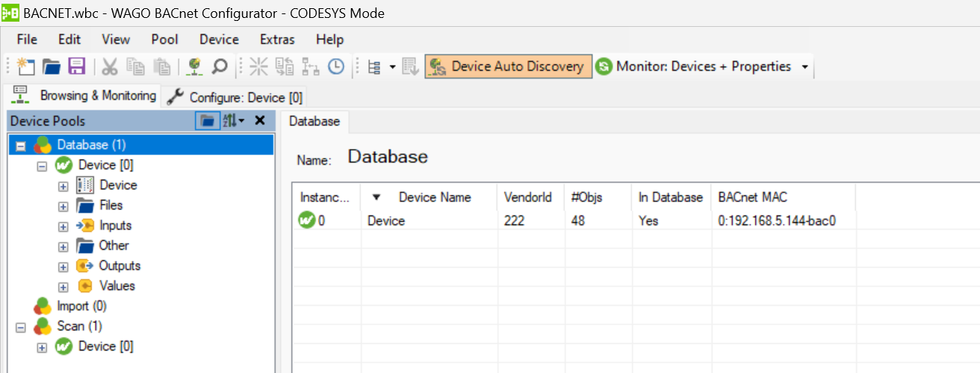Expand the Values tree node
This screenshot has height=373, width=980.
click(x=63, y=286)
